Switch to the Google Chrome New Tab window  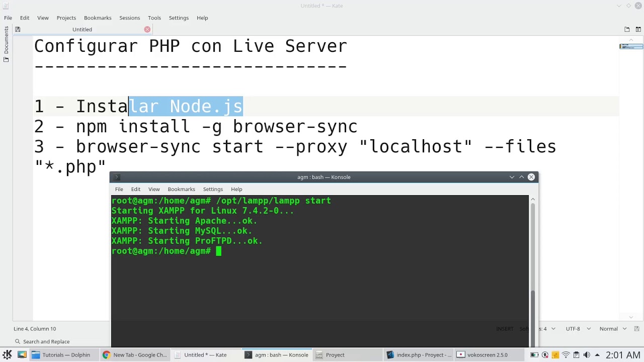point(135,355)
